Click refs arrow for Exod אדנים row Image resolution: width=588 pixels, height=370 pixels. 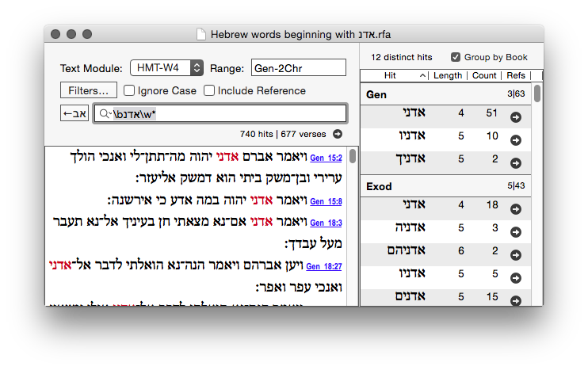516,300
